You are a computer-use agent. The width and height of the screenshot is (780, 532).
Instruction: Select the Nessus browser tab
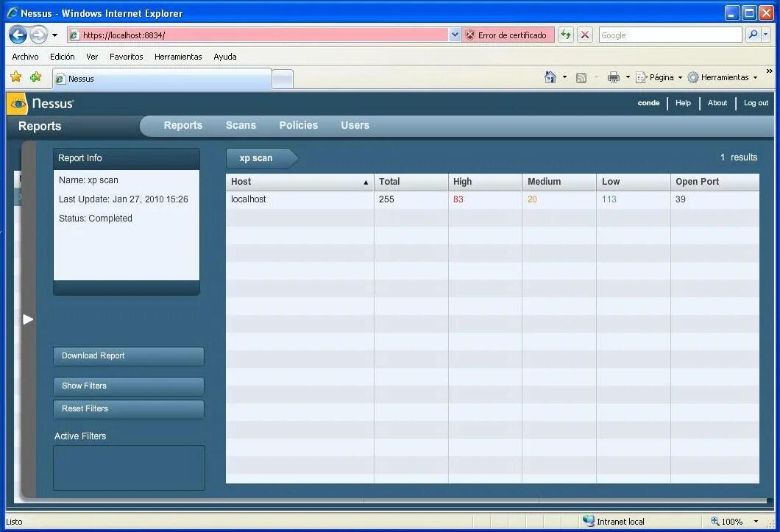(162, 79)
